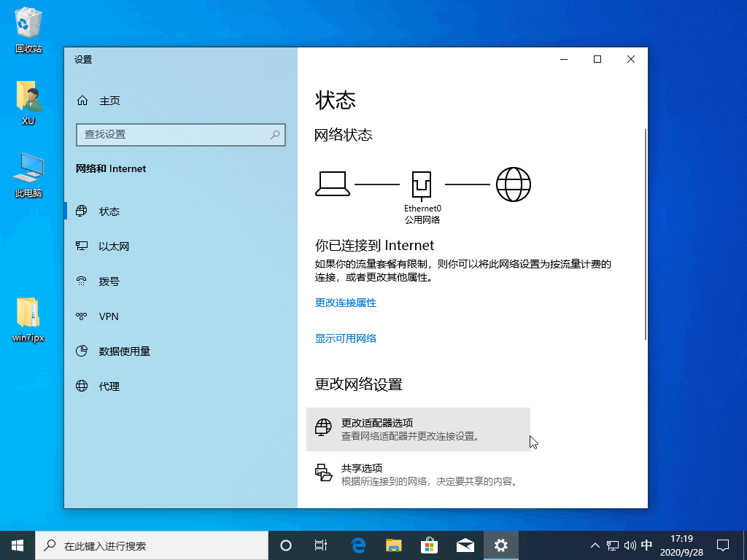Select 此电脑 icon on desktop
The image size is (747, 560).
pyautogui.click(x=28, y=175)
